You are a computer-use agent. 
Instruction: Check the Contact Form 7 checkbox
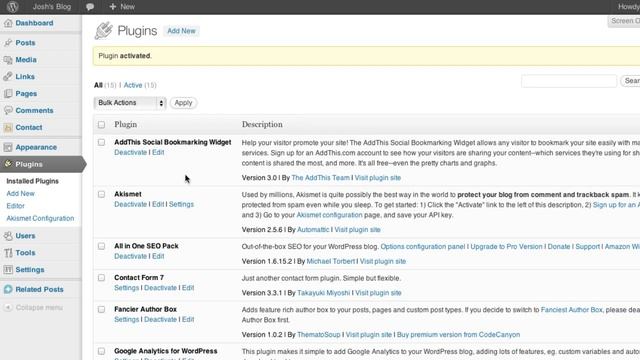pyautogui.click(x=101, y=278)
